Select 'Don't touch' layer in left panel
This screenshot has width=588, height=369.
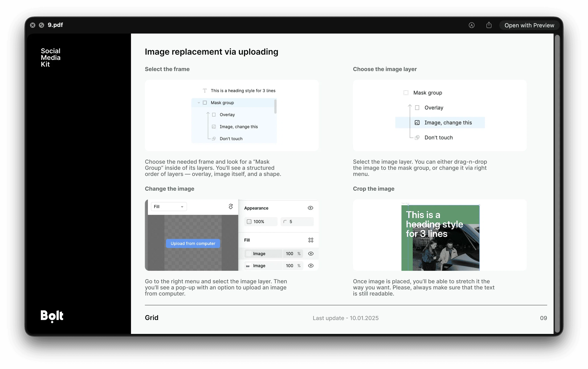[x=231, y=139]
